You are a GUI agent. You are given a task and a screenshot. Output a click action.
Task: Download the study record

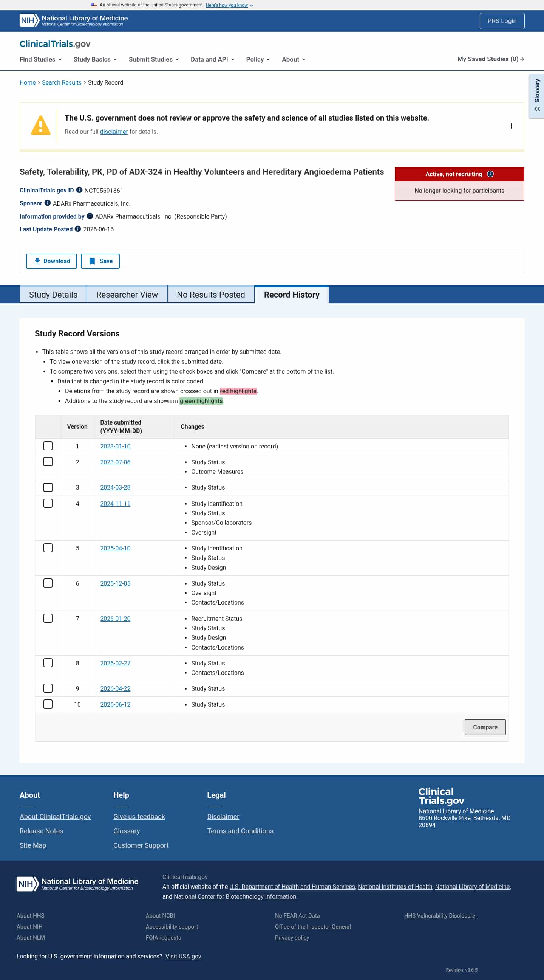coord(51,261)
